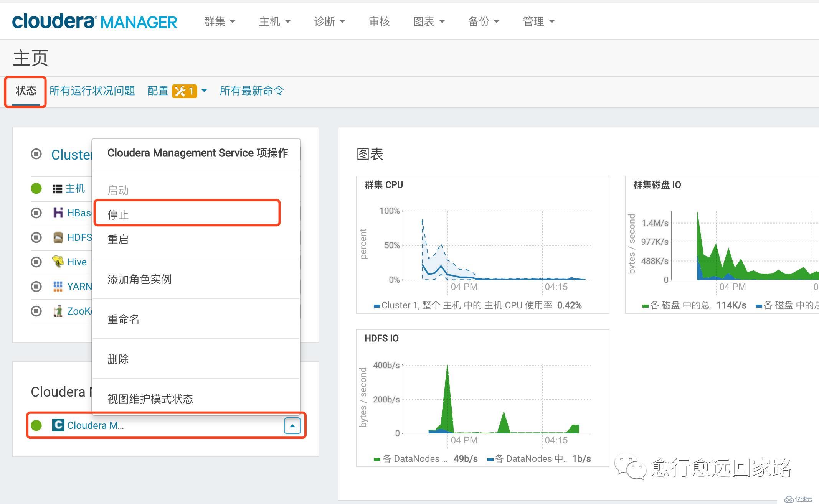819x504 pixels.
Task: Click the 所有运行状况问题 tab
Action: pos(93,90)
